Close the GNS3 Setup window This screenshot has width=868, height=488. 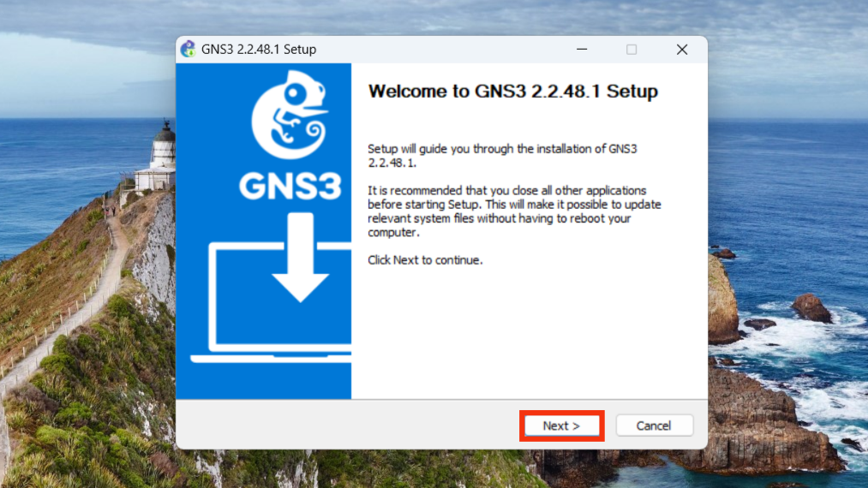click(682, 50)
